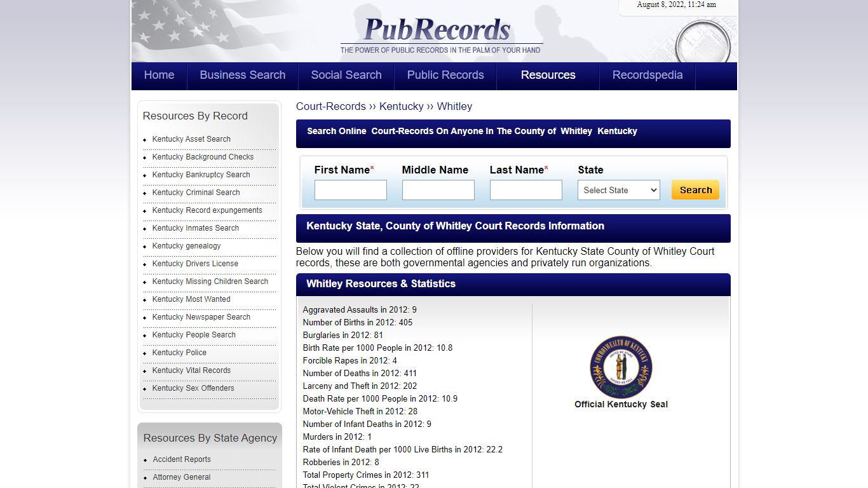Open Kentucky Police link

tap(179, 353)
